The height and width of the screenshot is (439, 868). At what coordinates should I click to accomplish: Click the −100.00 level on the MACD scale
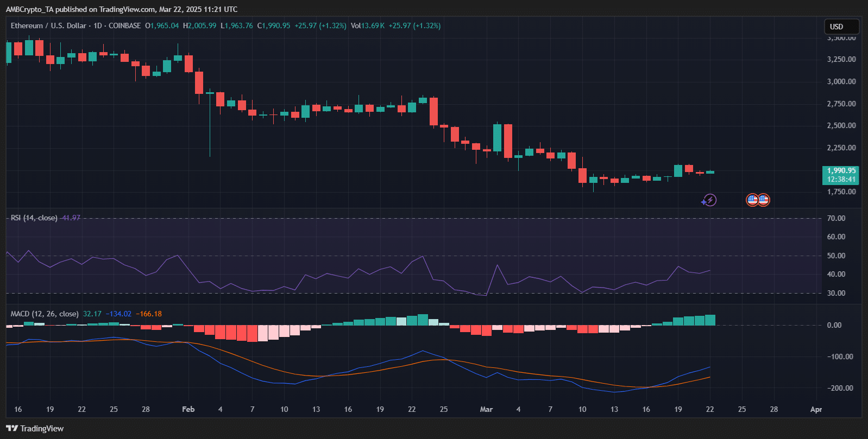(x=840, y=357)
